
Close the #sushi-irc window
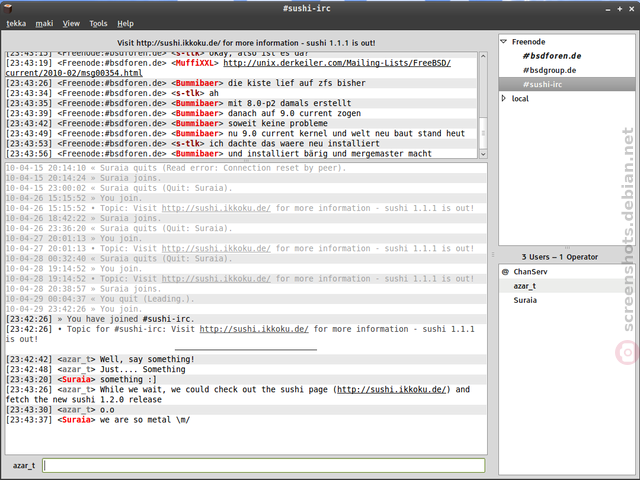tap(631, 9)
